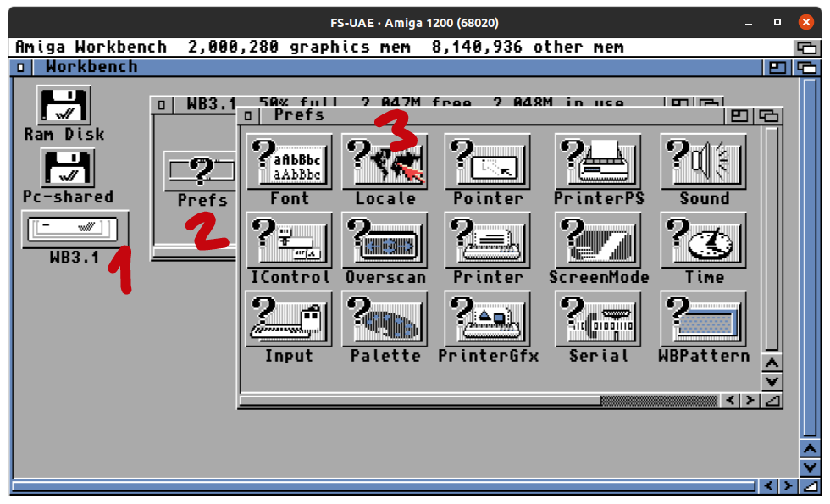Click the Prefs window horizontal scrollbar
The height and width of the screenshot is (504, 830).
tap(479, 400)
